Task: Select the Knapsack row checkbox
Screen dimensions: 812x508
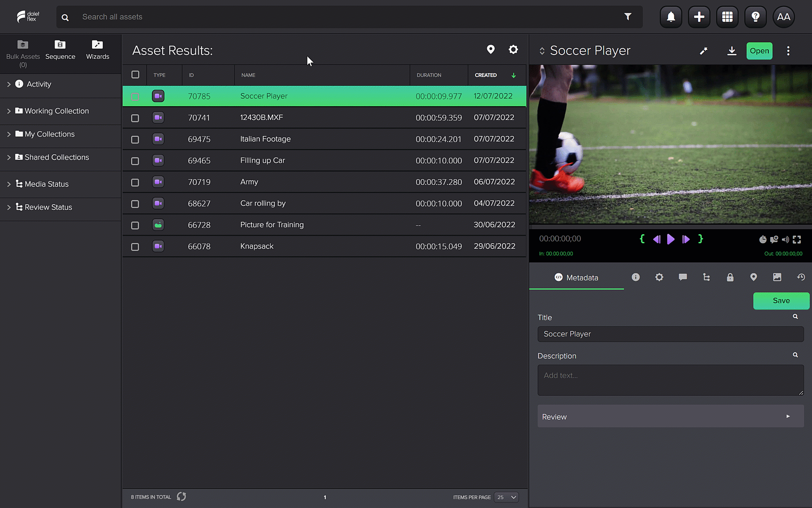Action: tap(135, 247)
